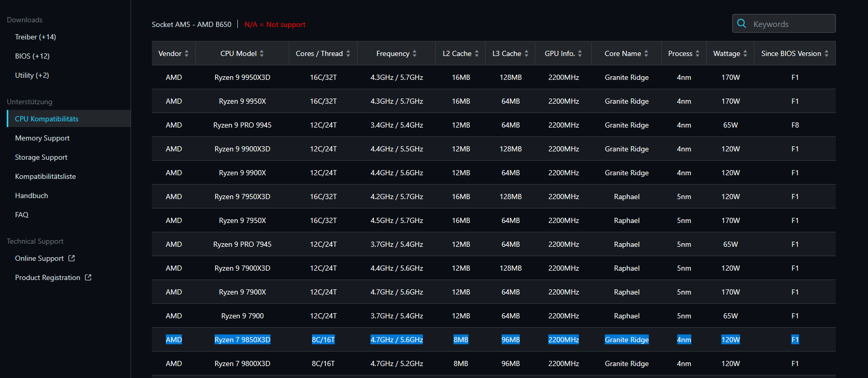
Task: Click 128MB in Ryzen 9 7900X3D row
Action: [510, 268]
